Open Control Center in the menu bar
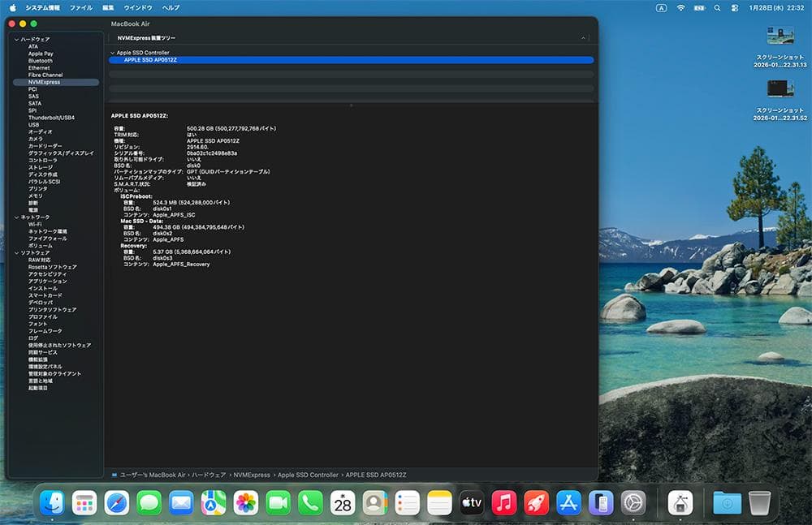This screenshot has width=812, height=525. 735,7
